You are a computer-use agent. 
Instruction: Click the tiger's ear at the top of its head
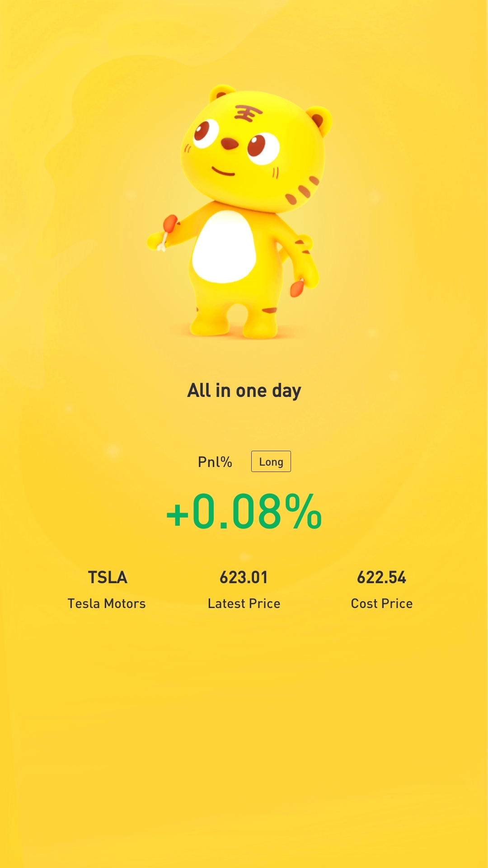[222, 93]
